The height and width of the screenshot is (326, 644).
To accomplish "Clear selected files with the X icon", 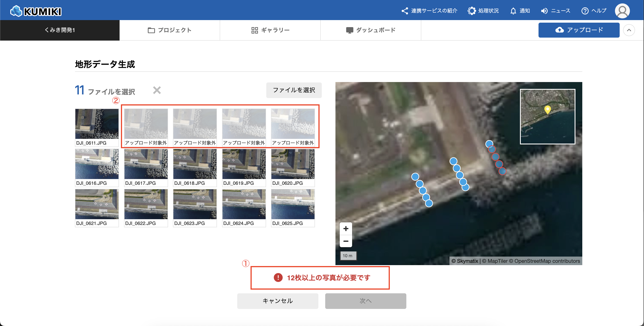I will [x=157, y=90].
